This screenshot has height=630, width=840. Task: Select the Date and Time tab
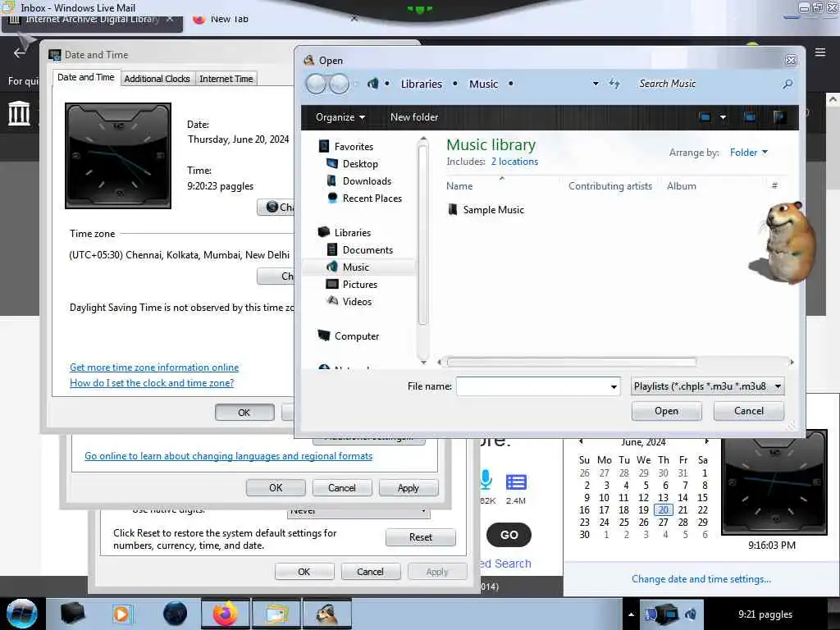pos(85,77)
